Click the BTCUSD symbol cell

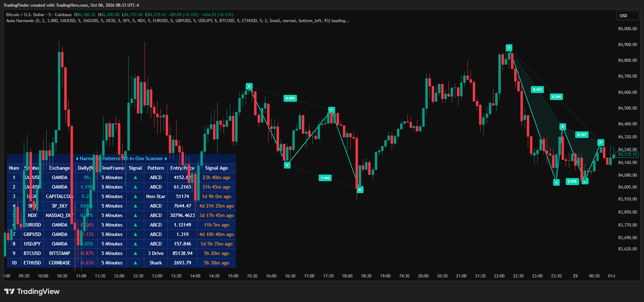[x=32, y=254]
